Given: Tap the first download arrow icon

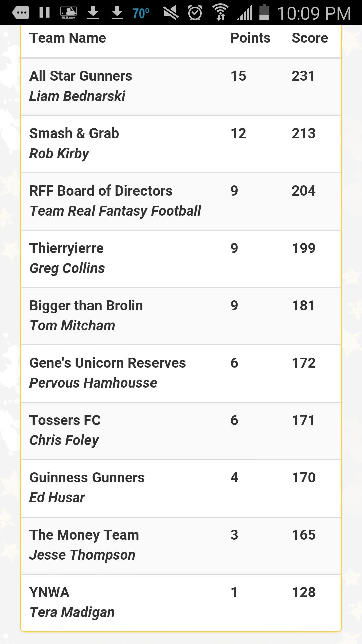Looking at the screenshot, I should pos(93,13).
